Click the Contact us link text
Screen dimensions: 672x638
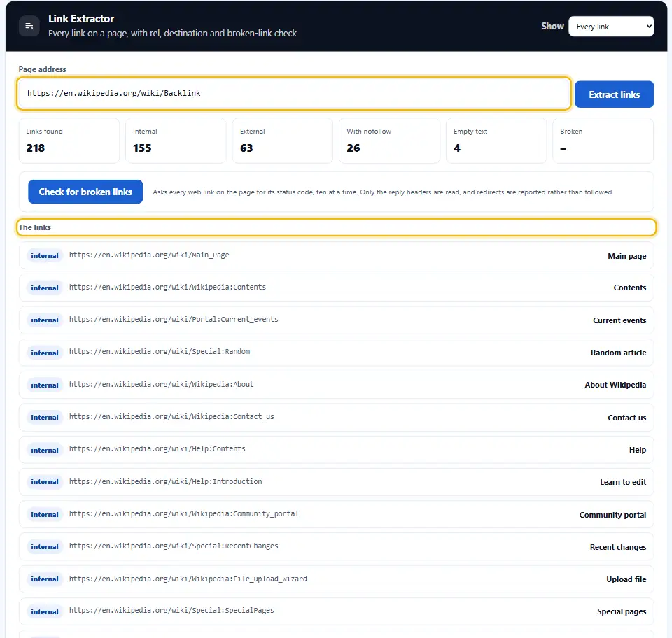click(626, 418)
